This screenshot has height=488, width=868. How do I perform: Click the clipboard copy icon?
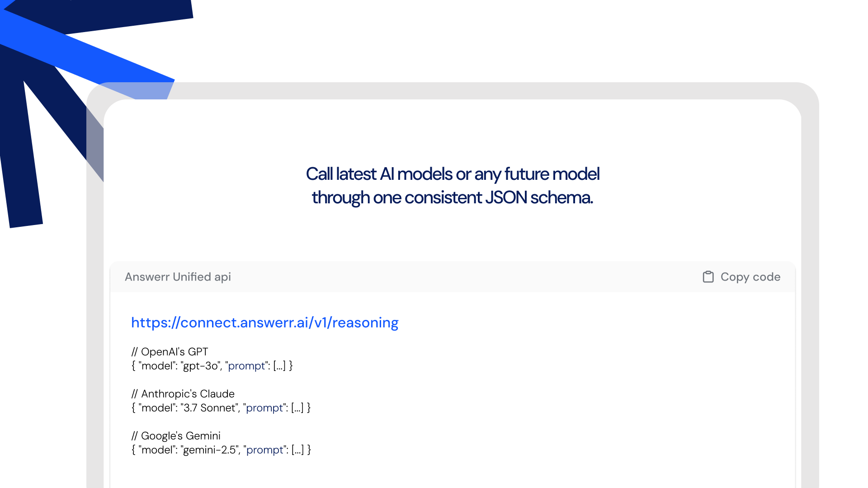pos(708,277)
